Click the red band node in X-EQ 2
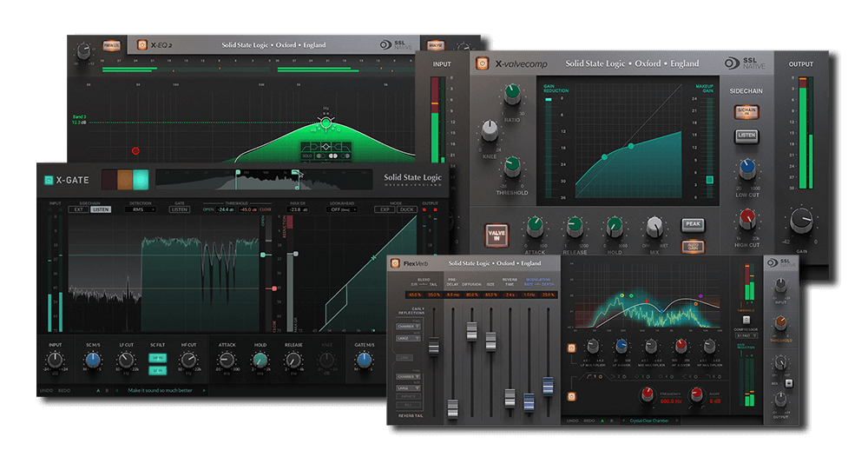Viewport: 868px width, 457px height. click(x=135, y=150)
